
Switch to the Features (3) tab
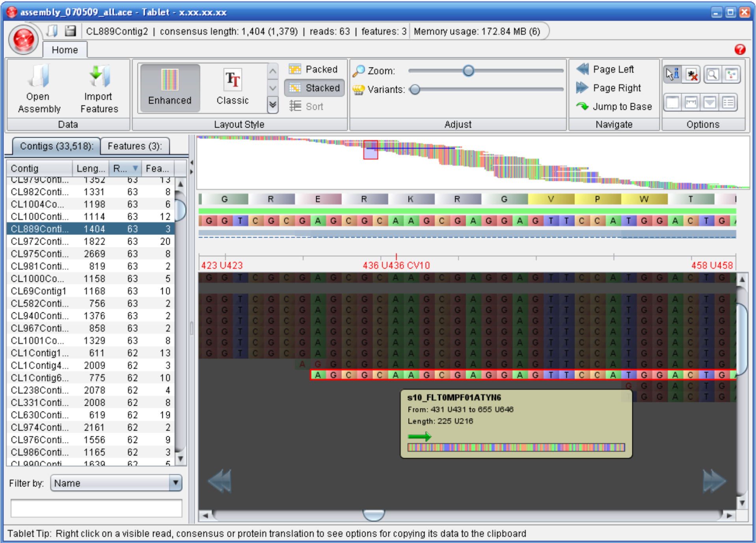click(x=134, y=146)
